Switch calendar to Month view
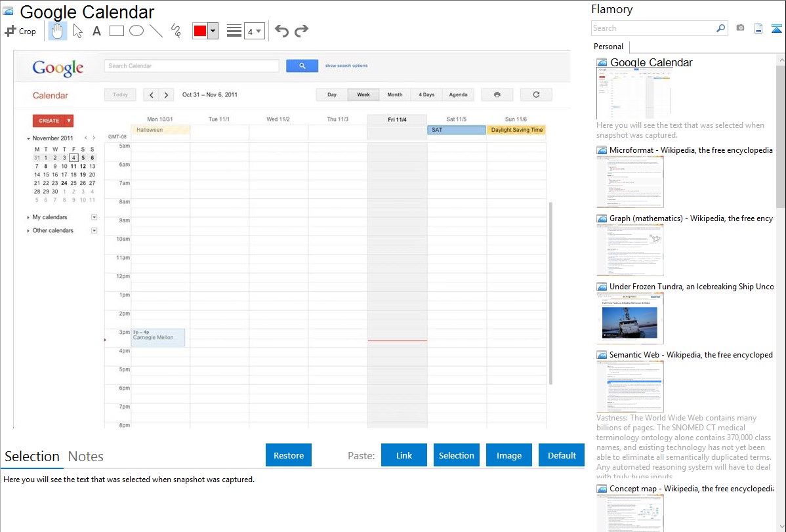 tap(395, 94)
